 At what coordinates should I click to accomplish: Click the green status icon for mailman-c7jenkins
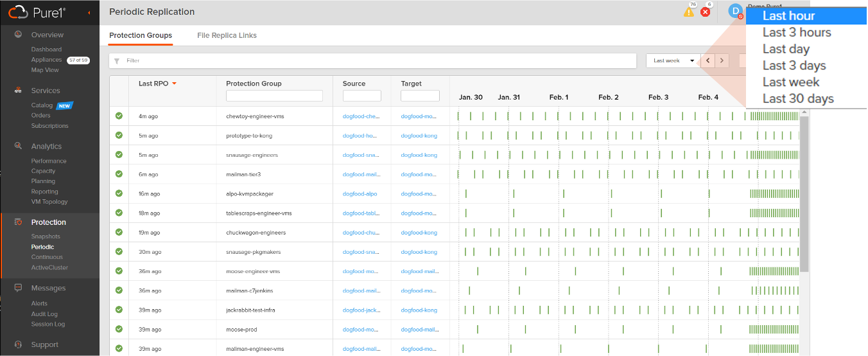(x=119, y=290)
